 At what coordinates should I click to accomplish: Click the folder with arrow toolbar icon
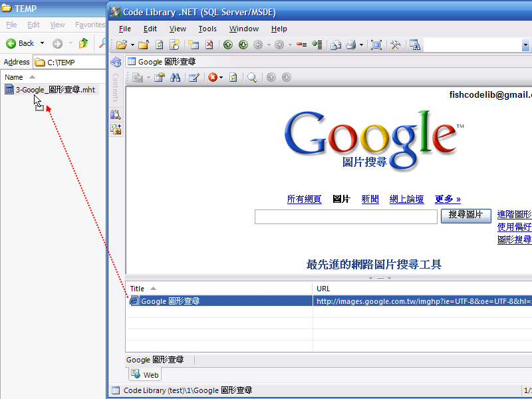[144, 45]
